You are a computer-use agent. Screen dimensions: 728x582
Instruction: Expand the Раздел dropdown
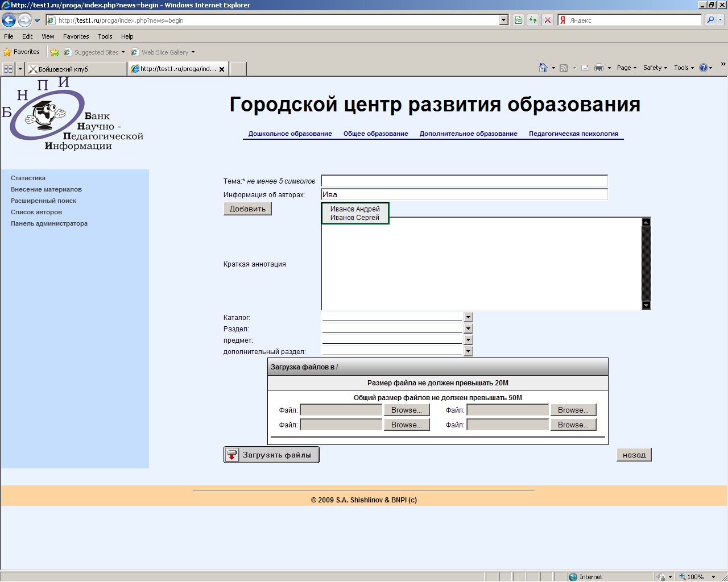coord(468,329)
